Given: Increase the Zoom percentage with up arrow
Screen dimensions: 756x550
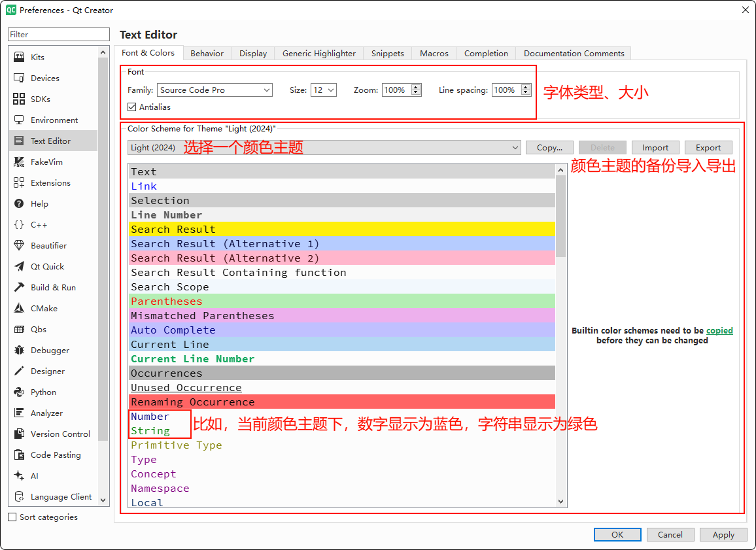Looking at the screenshot, I should [x=416, y=88].
